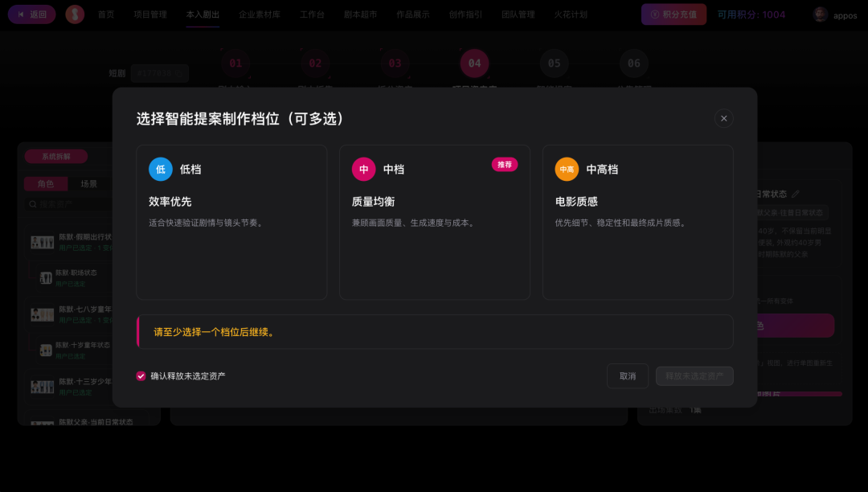Click the 取消 button
This screenshot has width=868, height=492.
click(x=627, y=376)
